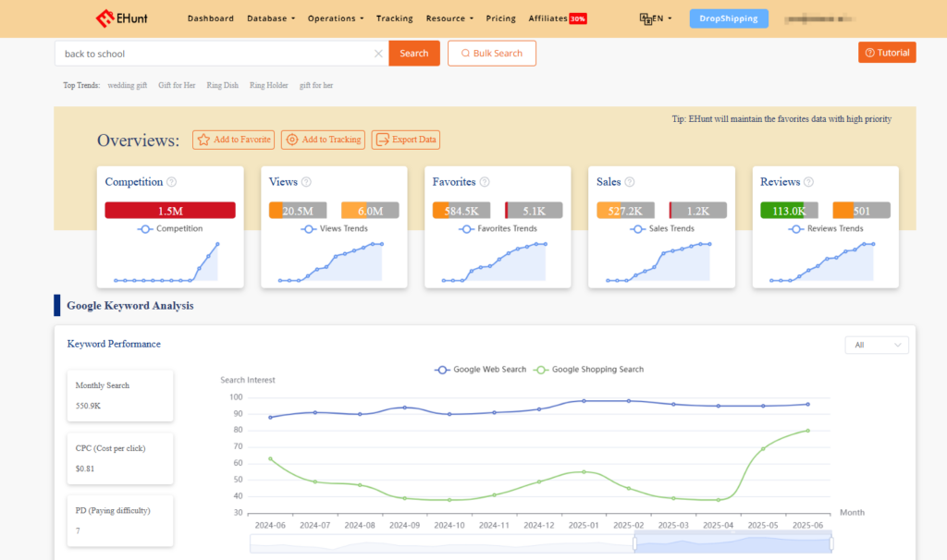Screen dimensions: 947x560
Task: Open the wedding gift trend link
Action: coord(127,84)
